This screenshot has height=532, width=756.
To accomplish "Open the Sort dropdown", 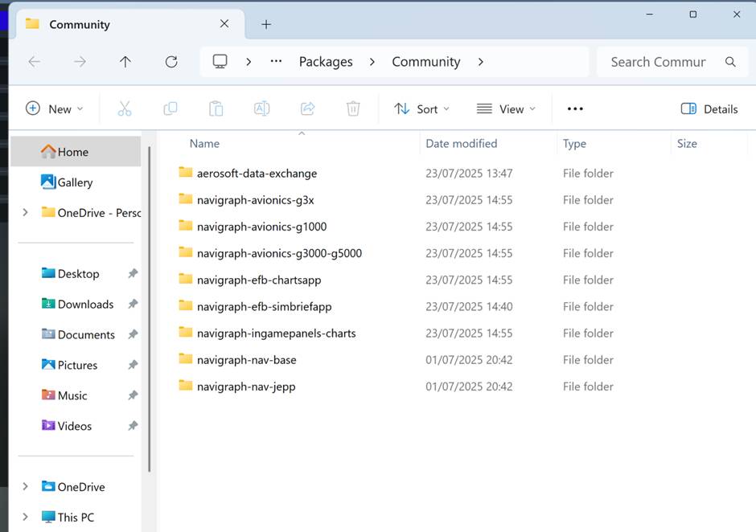I will pos(421,109).
